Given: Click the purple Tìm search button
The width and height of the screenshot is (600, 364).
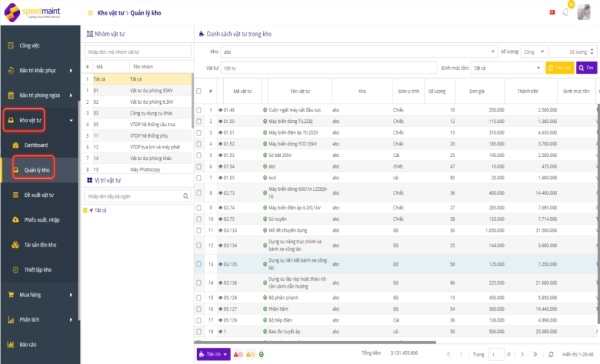Looking at the screenshot, I should click(x=587, y=68).
